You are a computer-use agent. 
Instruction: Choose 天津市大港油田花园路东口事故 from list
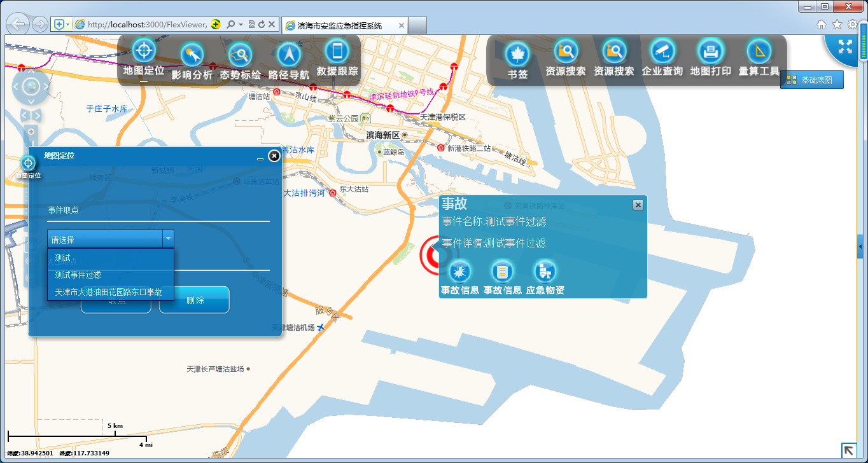(x=111, y=292)
